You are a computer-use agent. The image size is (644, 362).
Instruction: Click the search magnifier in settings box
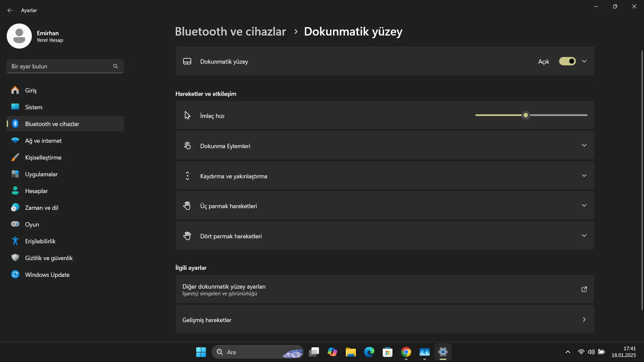[x=115, y=66]
